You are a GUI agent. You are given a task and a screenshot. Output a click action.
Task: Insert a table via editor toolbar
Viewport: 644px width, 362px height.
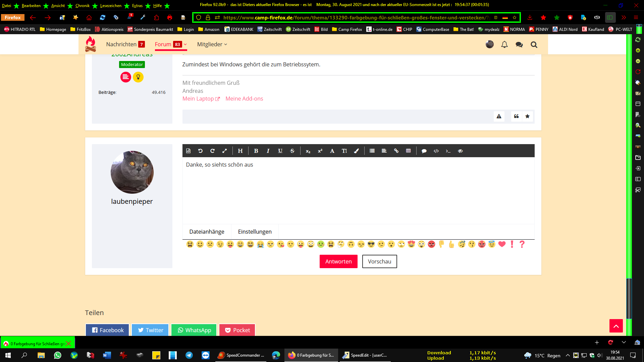[x=408, y=151]
